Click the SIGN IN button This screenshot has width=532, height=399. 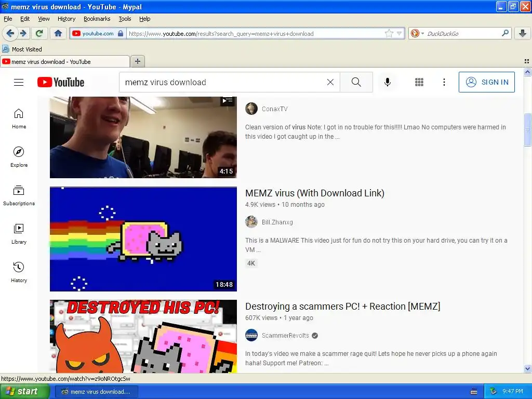[486, 82]
